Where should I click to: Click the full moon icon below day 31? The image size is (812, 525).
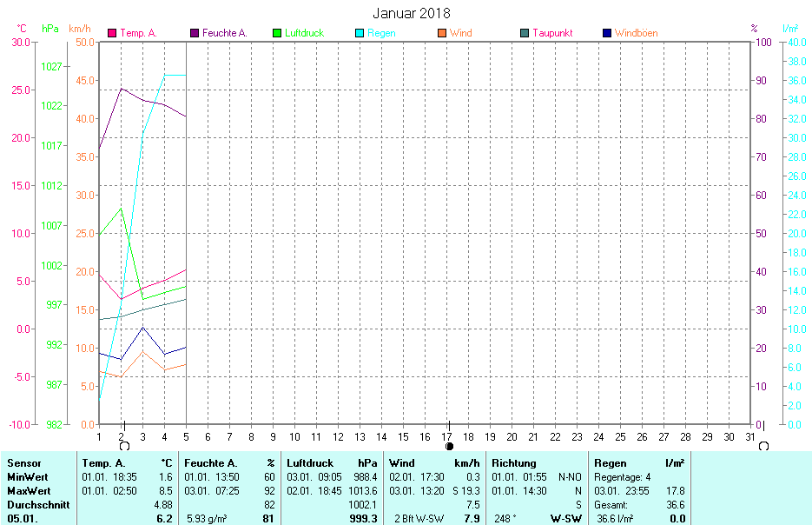click(763, 446)
